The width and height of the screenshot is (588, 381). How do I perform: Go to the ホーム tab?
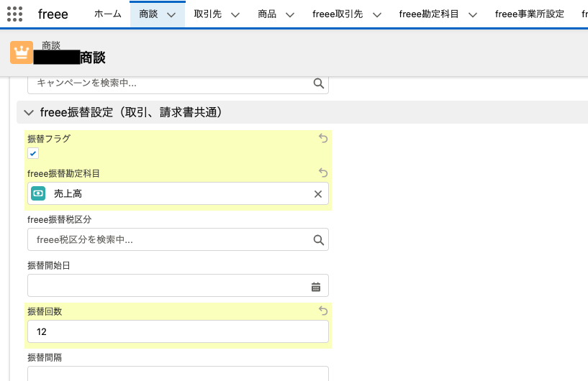(x=108, y=14)
